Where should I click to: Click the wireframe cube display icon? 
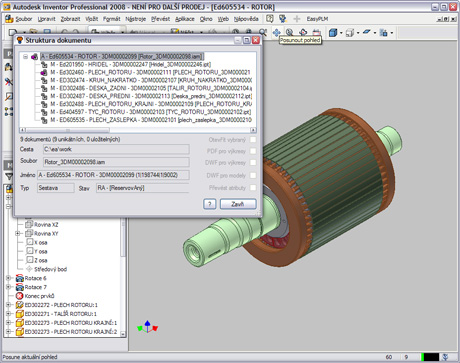(350, 33)
